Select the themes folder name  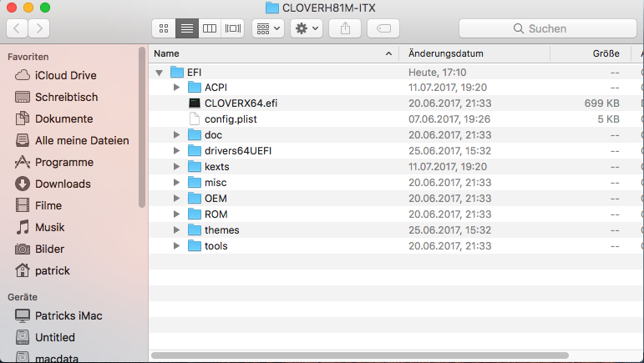222,230
